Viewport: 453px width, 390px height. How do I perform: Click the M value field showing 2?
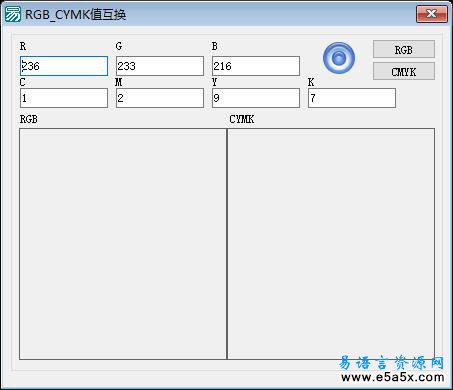pyautogui.click(x=160, y=98)
